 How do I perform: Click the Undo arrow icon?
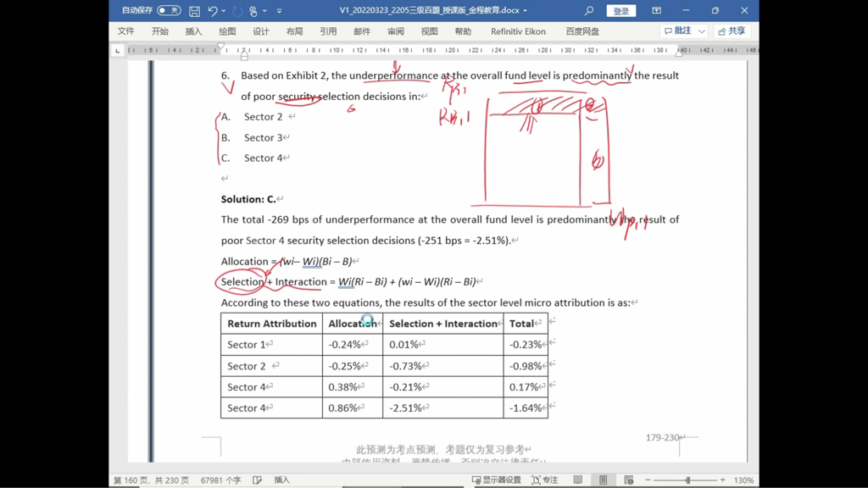pos(213,10)
